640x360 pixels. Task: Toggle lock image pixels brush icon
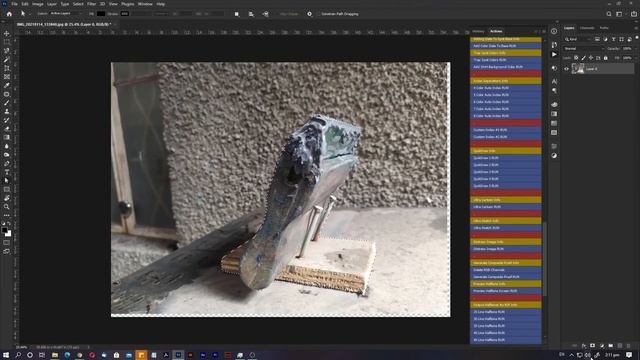click(584, 58)
